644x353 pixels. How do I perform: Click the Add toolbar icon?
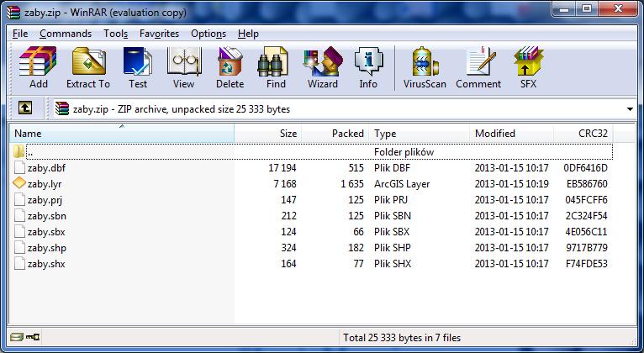(38, 68)
